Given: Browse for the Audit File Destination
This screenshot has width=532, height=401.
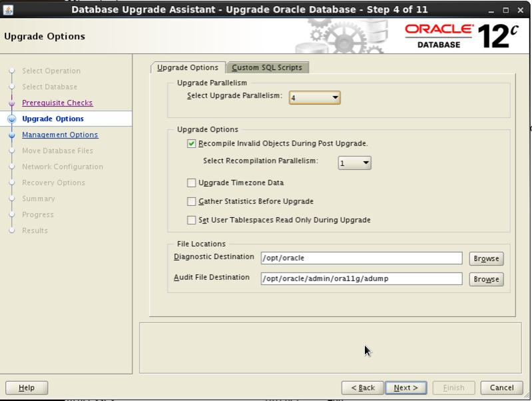Looking at the screenshot, I should point(486,280).
